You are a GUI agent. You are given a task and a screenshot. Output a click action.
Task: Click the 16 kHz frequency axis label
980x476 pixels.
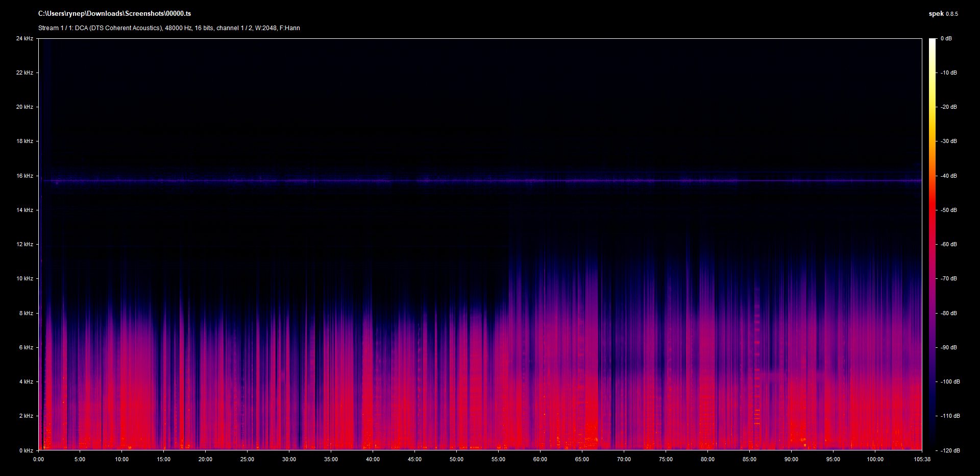coord(24,176)
